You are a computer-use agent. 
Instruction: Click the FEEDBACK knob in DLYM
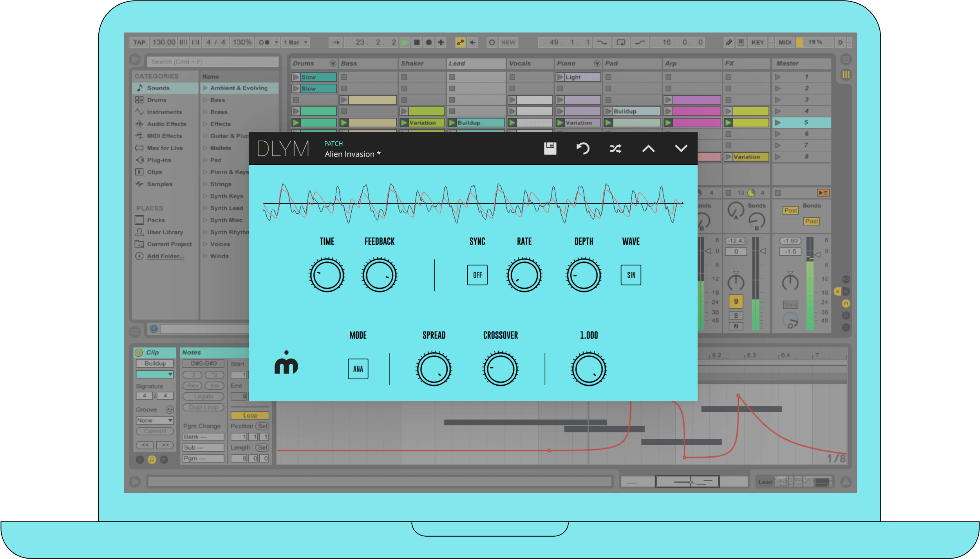(379, 275)
